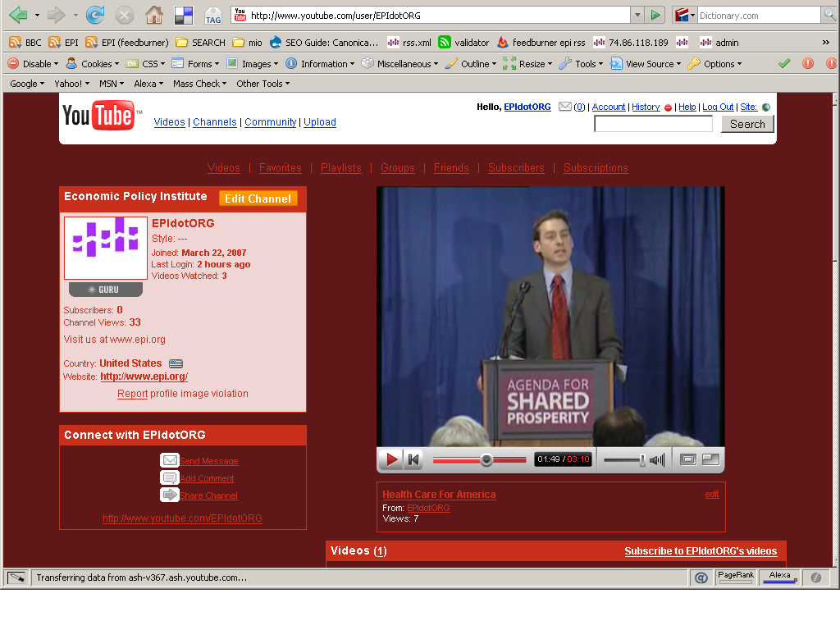
Task: Click the forward arrow navigation button
Action: coord(56,15)
